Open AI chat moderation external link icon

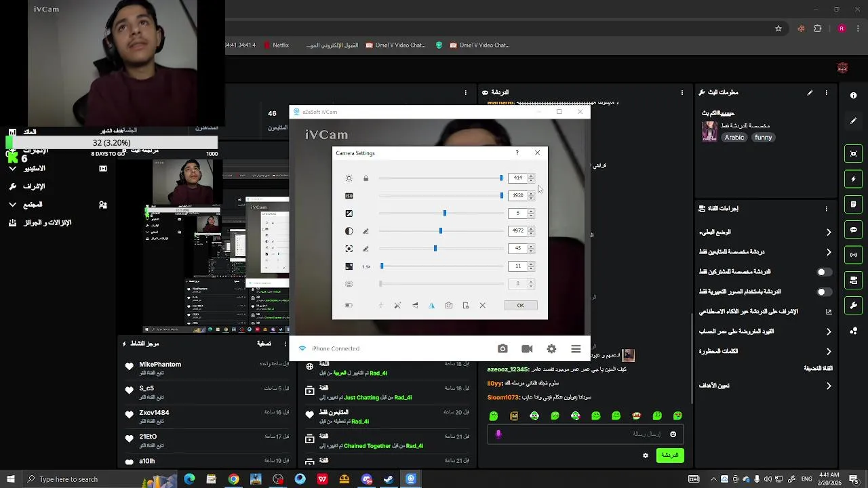829,312
